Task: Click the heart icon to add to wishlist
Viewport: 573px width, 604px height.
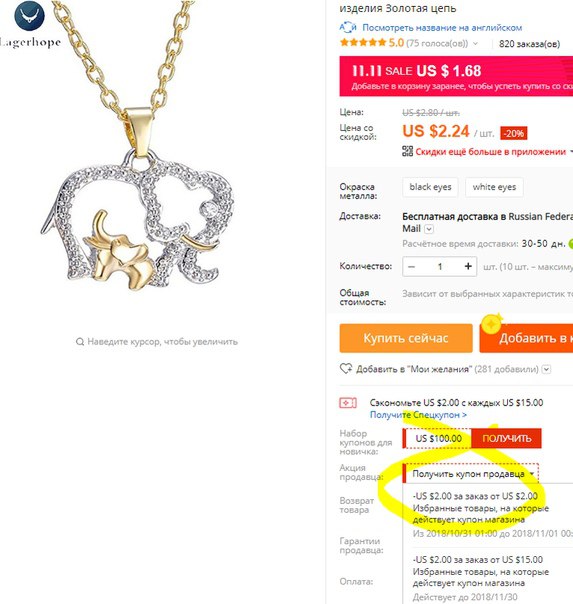Action: [345, 369]
